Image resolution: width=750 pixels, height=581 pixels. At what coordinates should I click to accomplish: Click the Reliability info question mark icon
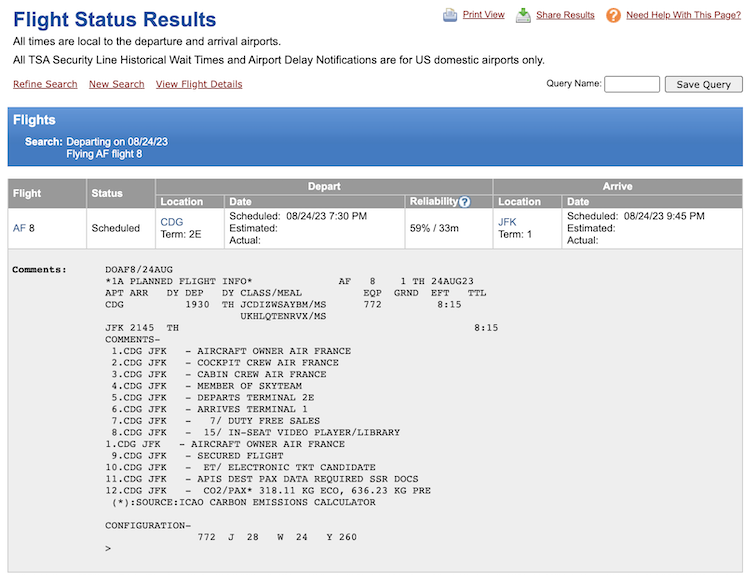(464, 202)
